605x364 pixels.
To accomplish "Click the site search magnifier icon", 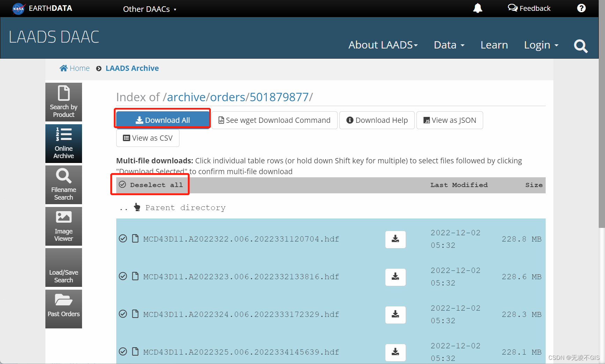I will pos(581,46).
